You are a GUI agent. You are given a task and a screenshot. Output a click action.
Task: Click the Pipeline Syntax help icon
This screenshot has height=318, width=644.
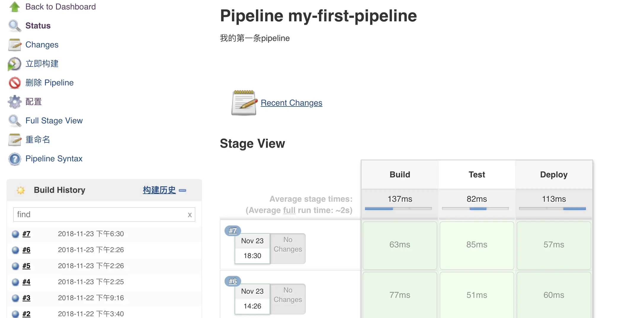(15, 159)
